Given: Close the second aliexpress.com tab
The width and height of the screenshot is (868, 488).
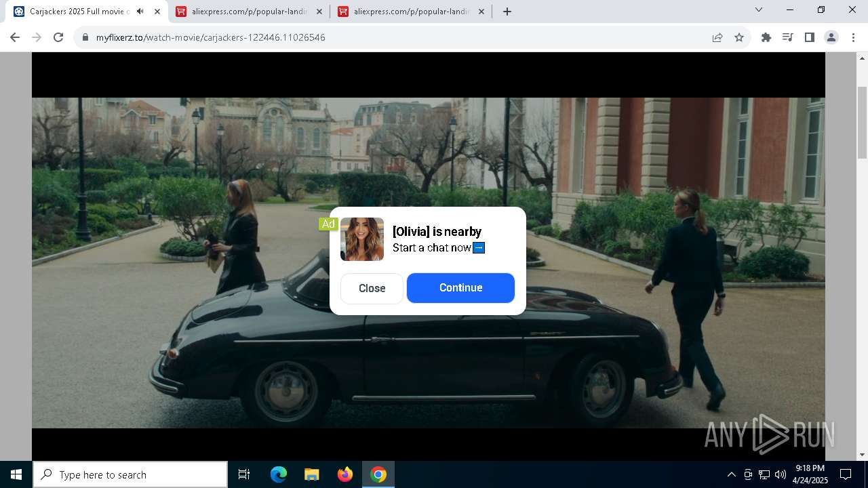Looking at the screenshot, I should click(481, 12).
